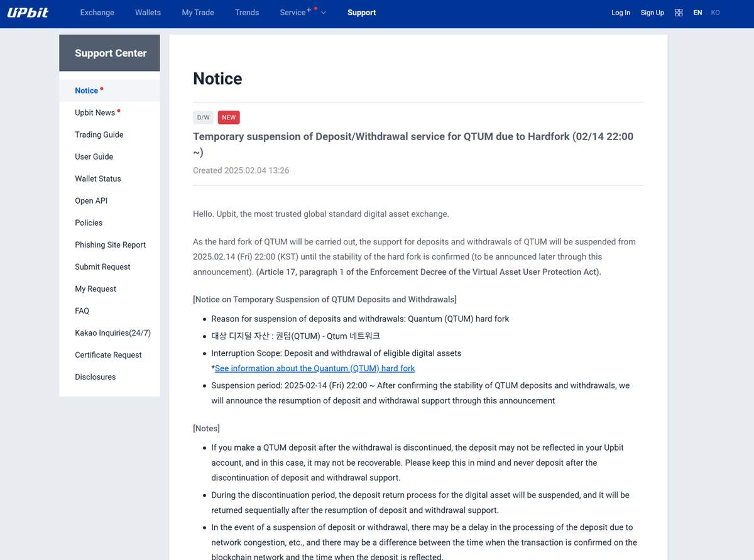Click the notice title about QTUM Hardfork

(x=413, y=144)
